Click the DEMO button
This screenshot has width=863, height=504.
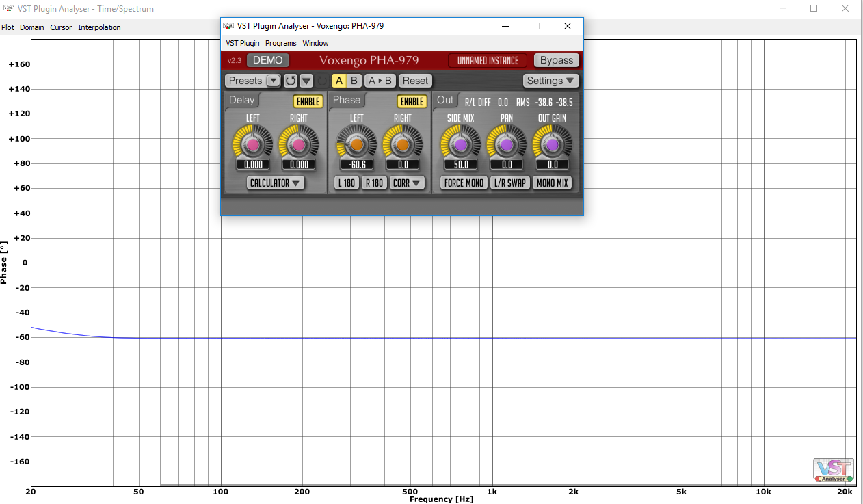pos(268,60)
